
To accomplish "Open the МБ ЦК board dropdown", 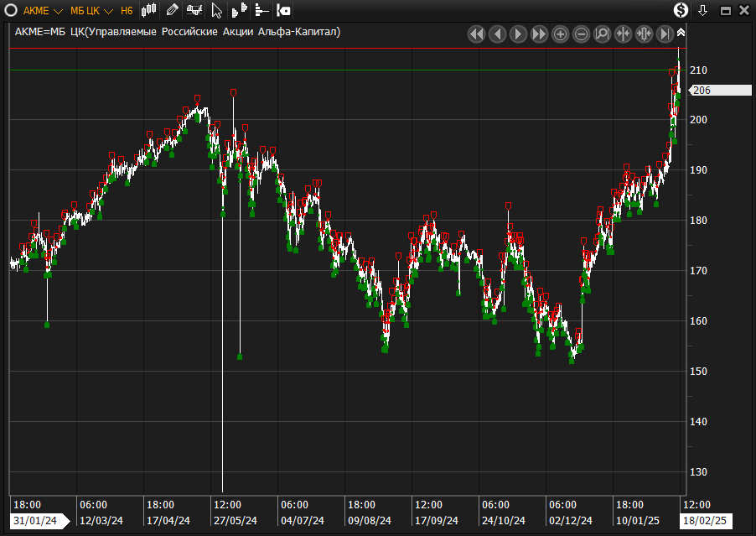I will [x=91, y=11].
